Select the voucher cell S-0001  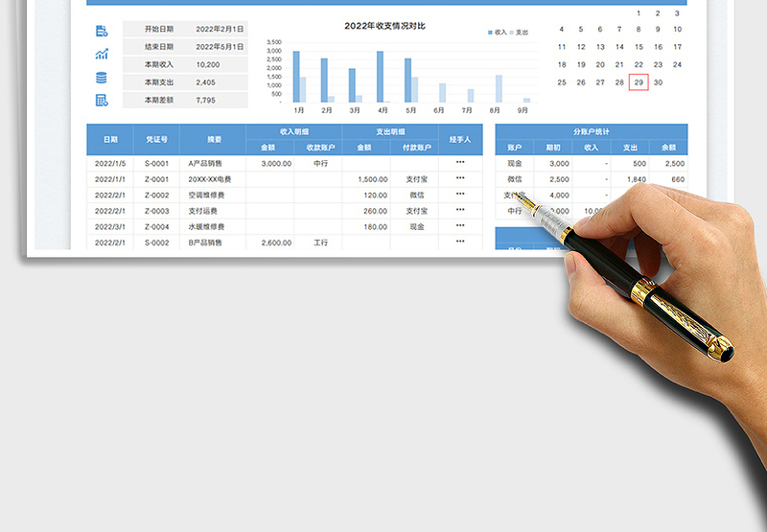pos(156,164)
